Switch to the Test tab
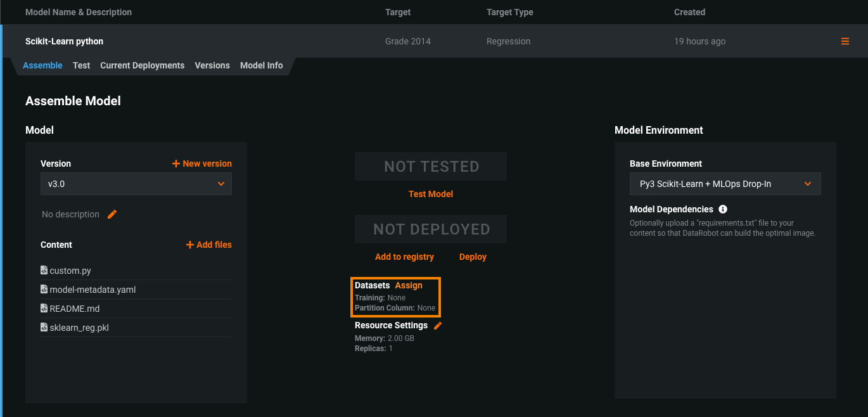This screenshot has height=417, width=868. (81, 65)
